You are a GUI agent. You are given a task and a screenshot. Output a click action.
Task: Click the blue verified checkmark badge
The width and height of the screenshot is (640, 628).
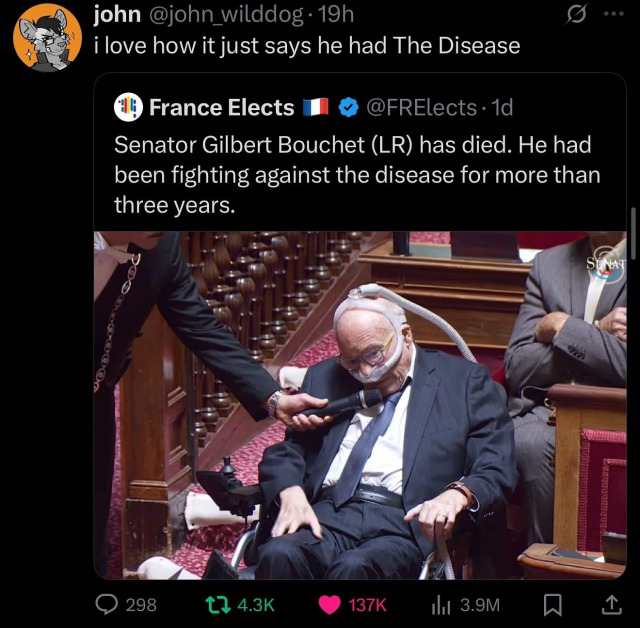click(x=349, y=106)
